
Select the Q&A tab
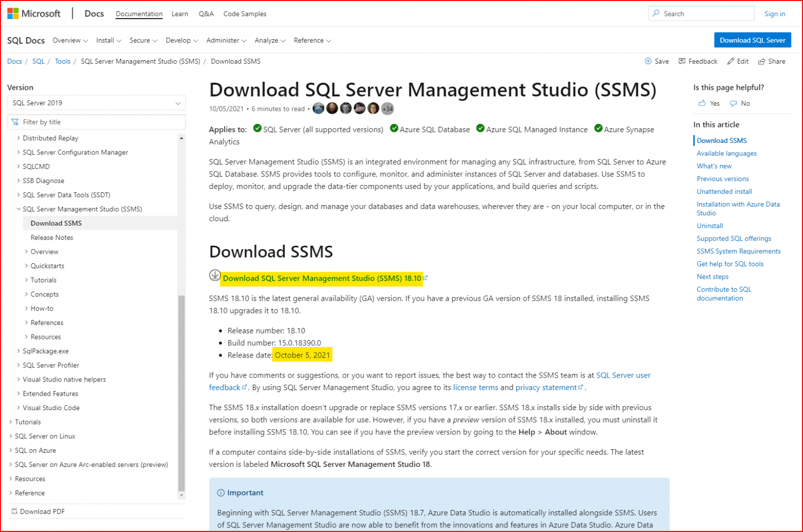(206, 14)
